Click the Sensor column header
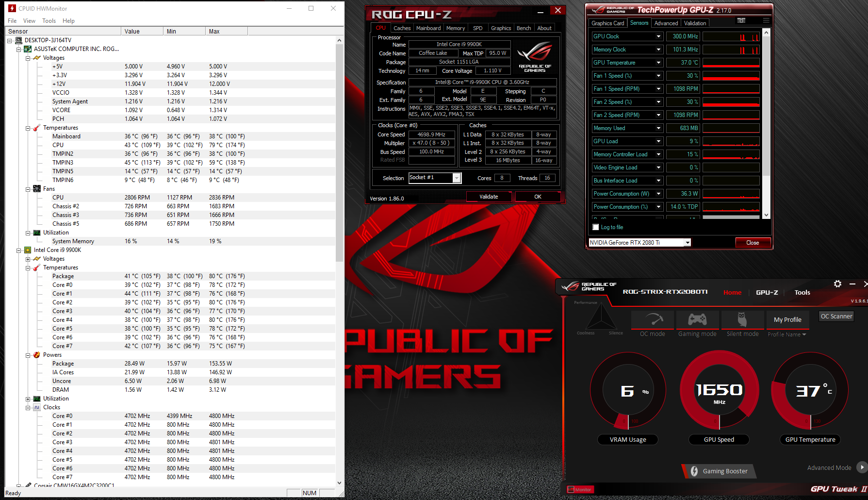This screenshot has height=500, width=868. click(x=63, y=32)
